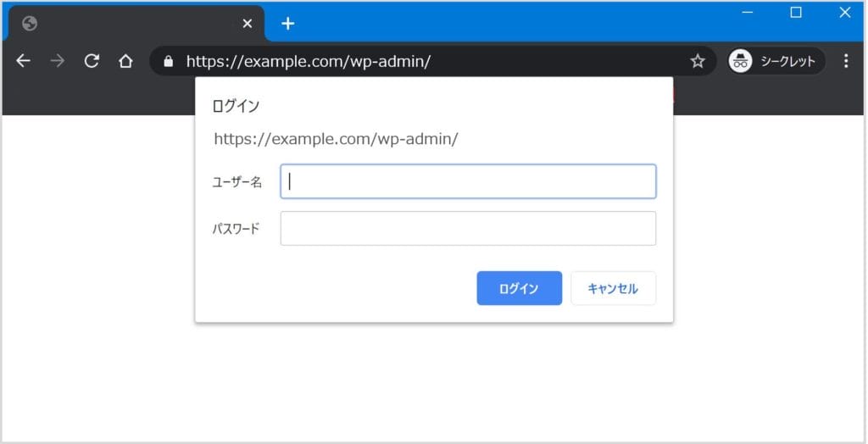This screenshot has height=444, width=868.
Task: Close the browser window
Action: pyautogui.click(x=845, y=12)
